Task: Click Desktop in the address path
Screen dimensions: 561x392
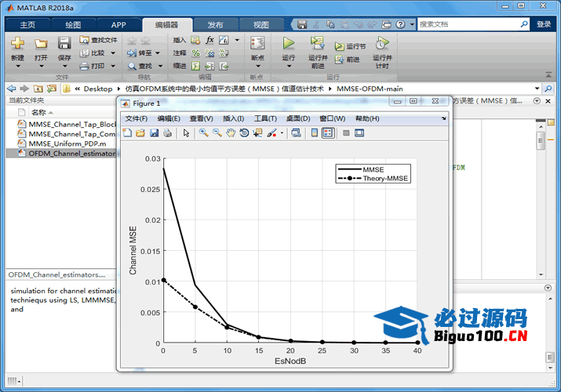Action: tap(97, 89)
